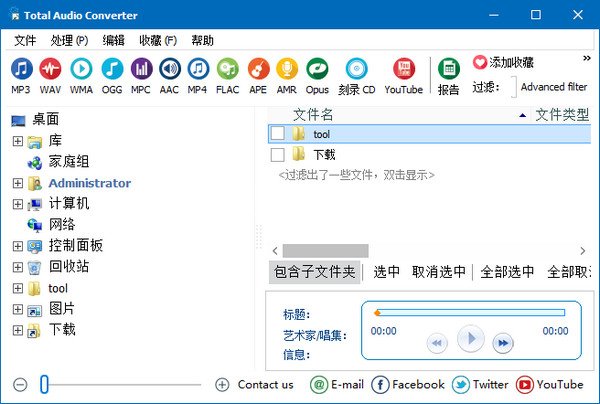Open the 处理 (P) menu
Image resolution: width=600 pixels, height=404 pixels.
click(69, 40)
